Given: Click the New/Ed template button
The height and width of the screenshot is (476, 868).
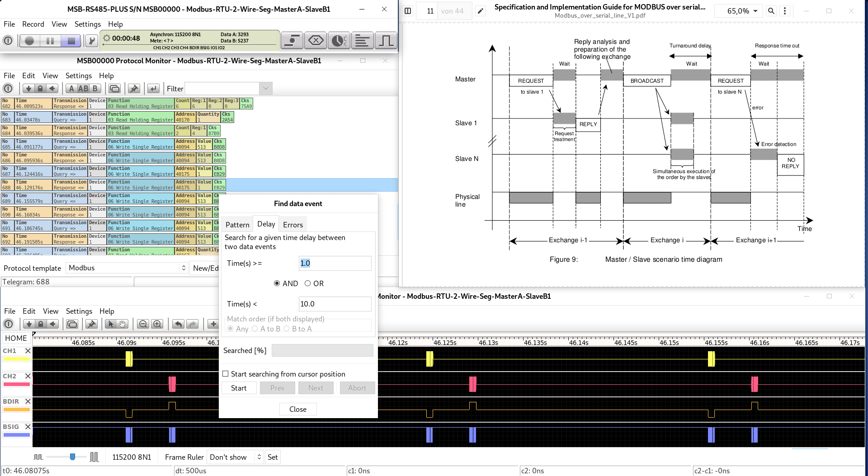Looking at the screenshot, I should tap(205, 268).
